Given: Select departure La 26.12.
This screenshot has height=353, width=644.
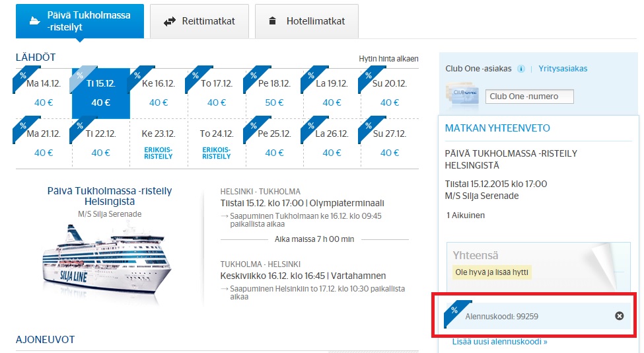Looking at the screenshot, I should coord(332,143).
